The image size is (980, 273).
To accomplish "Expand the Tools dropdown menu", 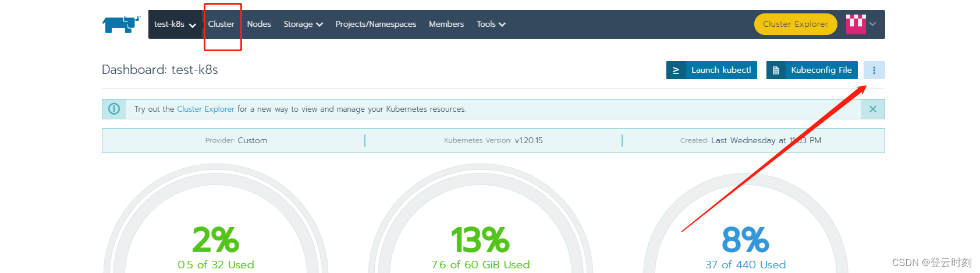I will pos(491,24).
